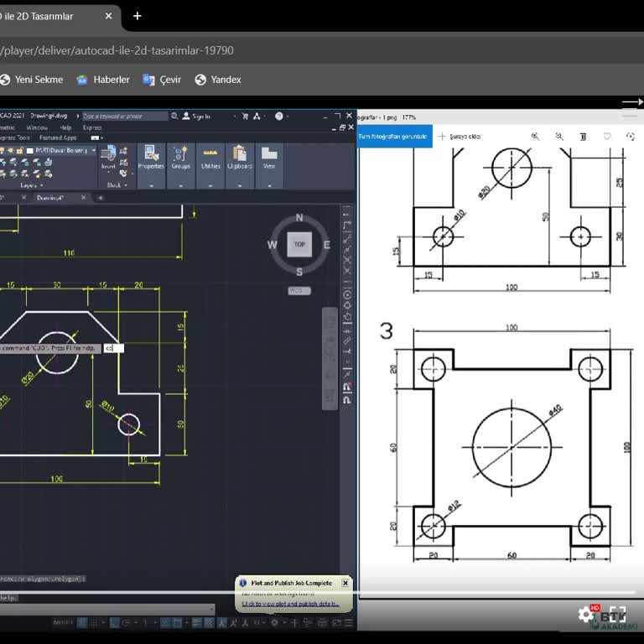Open the Express menu
This screenshot has width=644, height=644.
[x=92, y=127]
